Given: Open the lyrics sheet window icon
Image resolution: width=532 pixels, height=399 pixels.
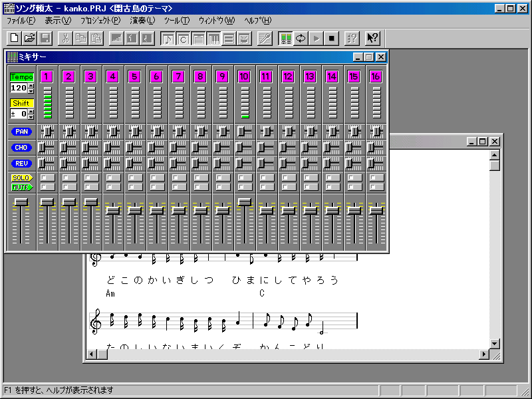Looking at the screenshot, I should (x=198, y=39).
